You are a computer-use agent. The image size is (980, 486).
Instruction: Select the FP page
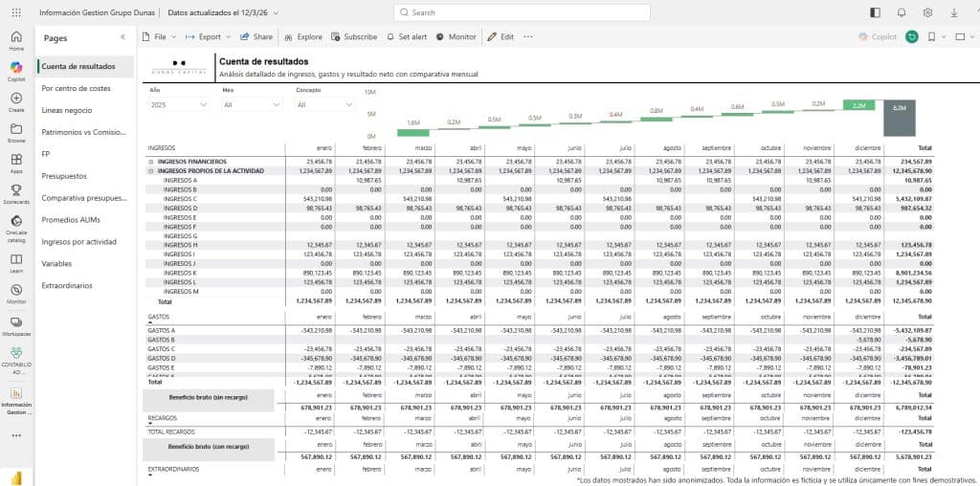tap(85, 154)
